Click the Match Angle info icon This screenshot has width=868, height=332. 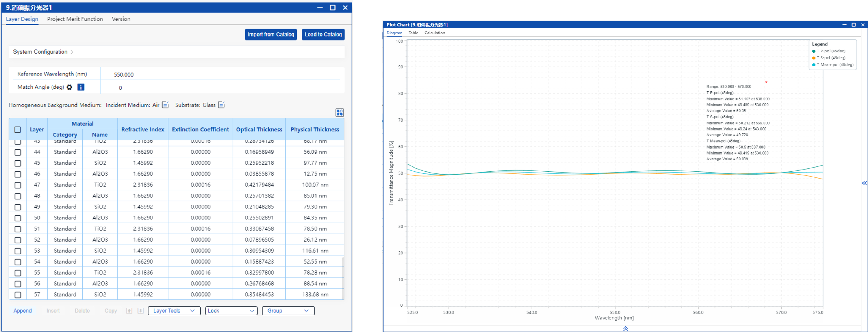pos(81,87)
